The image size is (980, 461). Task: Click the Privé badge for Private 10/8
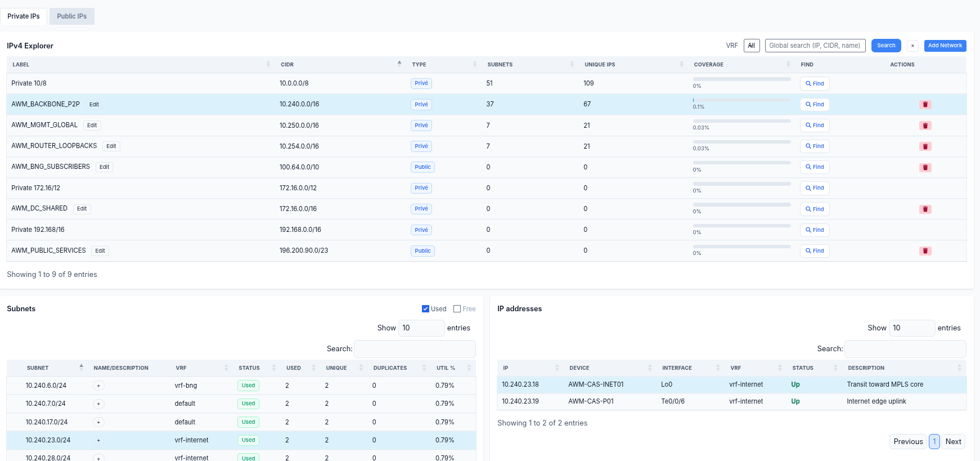click(421, 83)
